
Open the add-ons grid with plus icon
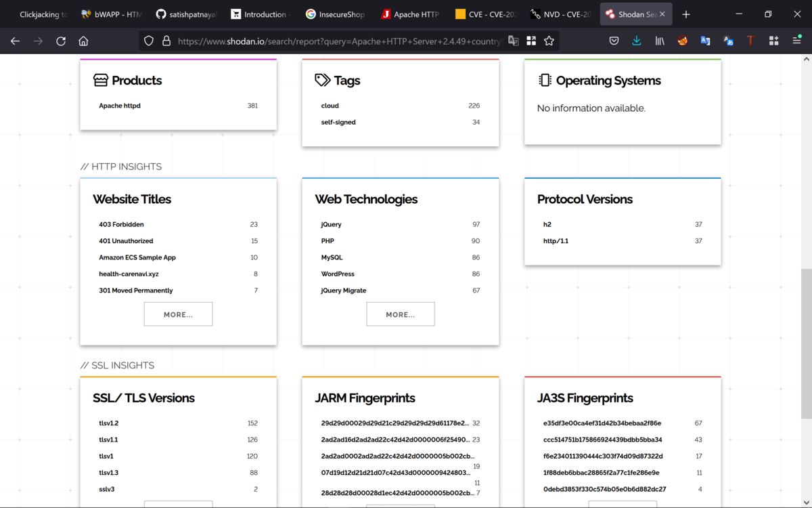(773, 41)
